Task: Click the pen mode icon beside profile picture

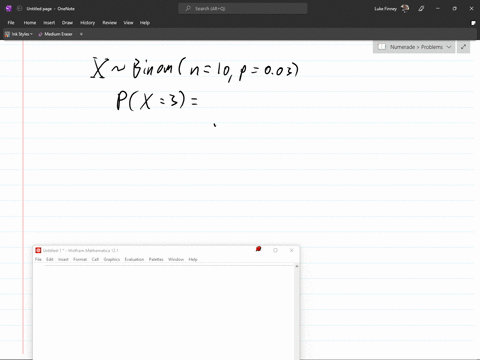Action: [x=421, y=9]
